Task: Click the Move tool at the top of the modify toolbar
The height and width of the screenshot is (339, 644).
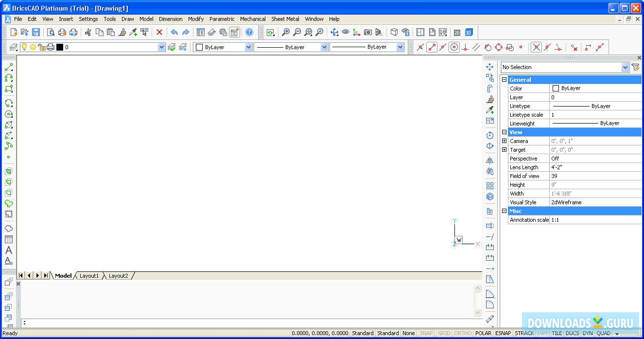Action: (490, 67)
